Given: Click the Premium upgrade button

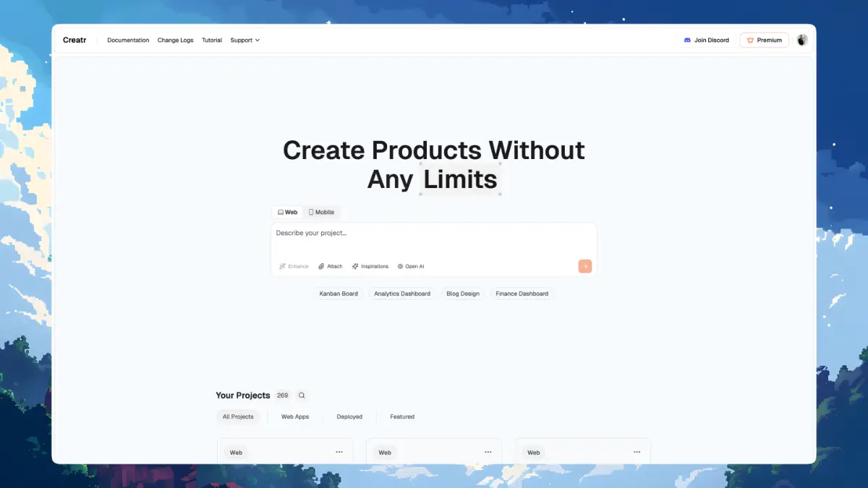Looking at the screenshot, I should click(764, 40).
